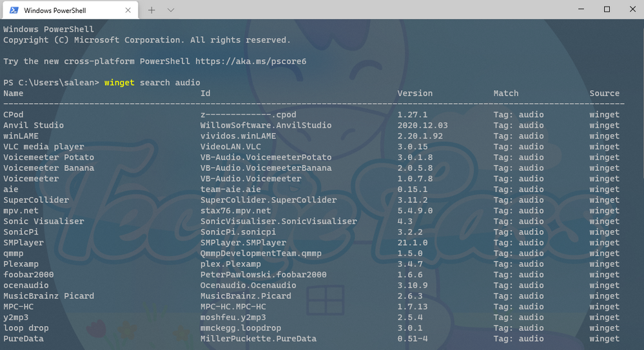Click the vividos.winLAME id
644x350 pixels.
tap(239, 136)
